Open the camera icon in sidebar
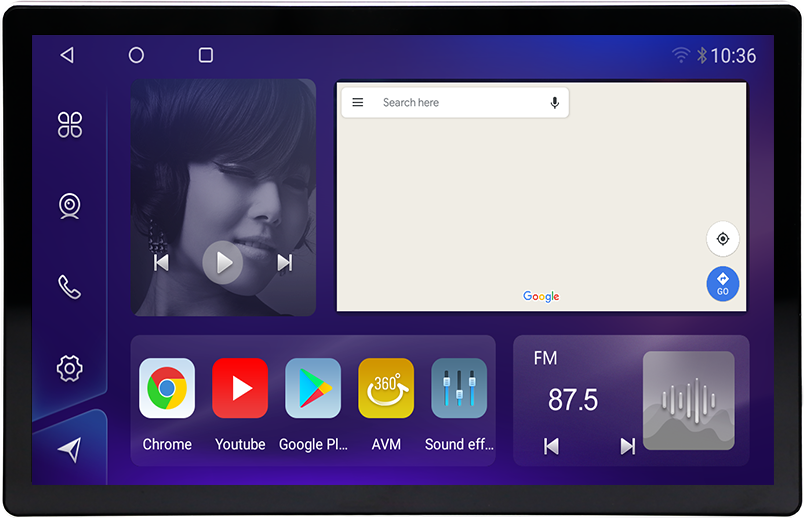Image resolution: width=804 pixels, height=518 pixels. pos(70,206)
